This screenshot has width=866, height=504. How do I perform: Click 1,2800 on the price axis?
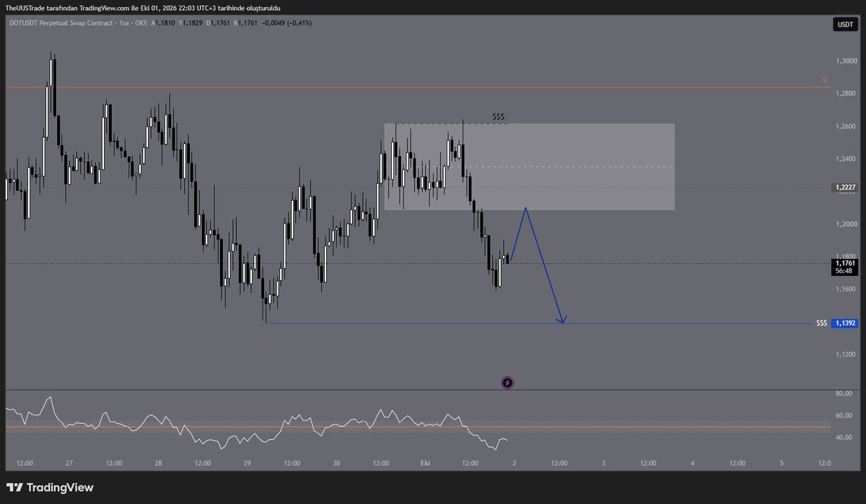click(844, 94)
